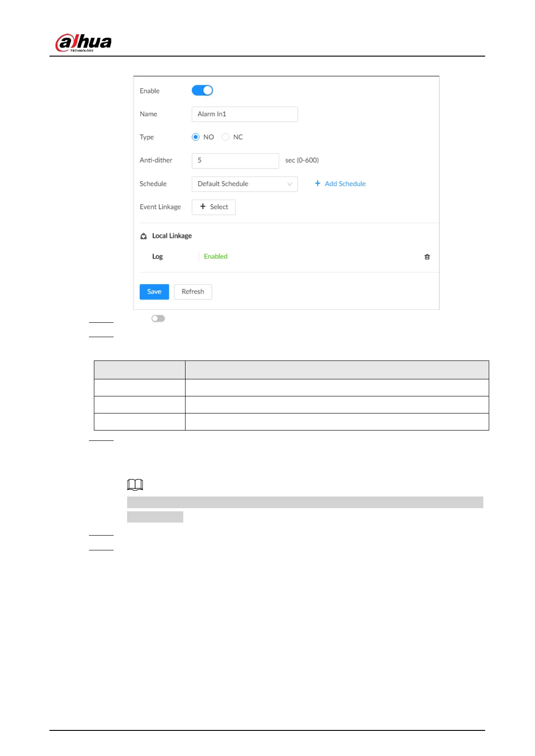
Task: Click the green Enabled status text
Action: click(216, 256)
